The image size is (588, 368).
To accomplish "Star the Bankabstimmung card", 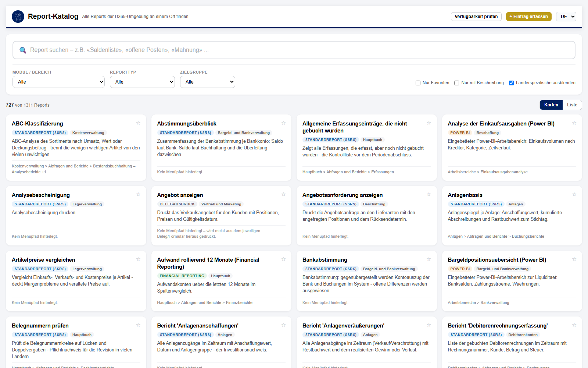I will tap(429, 259).
